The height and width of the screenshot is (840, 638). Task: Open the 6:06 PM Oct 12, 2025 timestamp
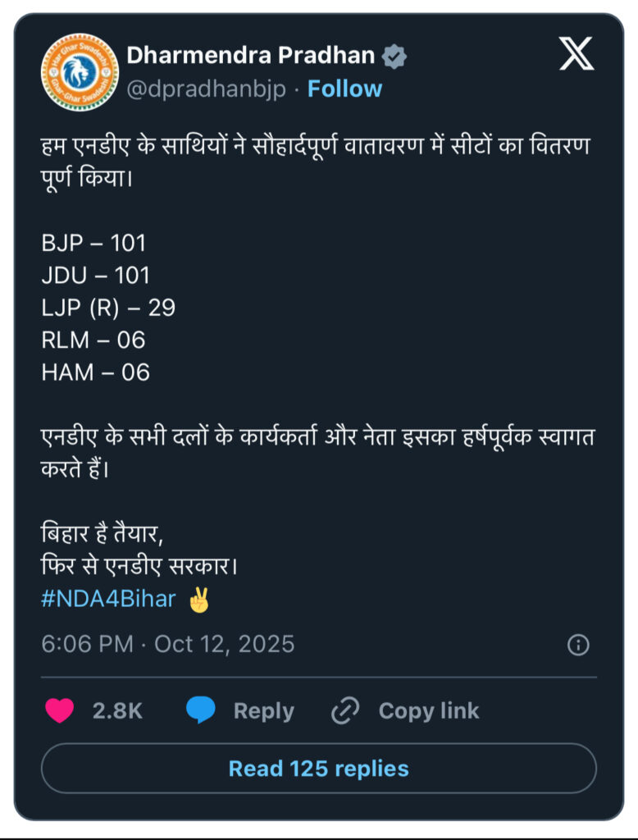click(x=168, y=644)
